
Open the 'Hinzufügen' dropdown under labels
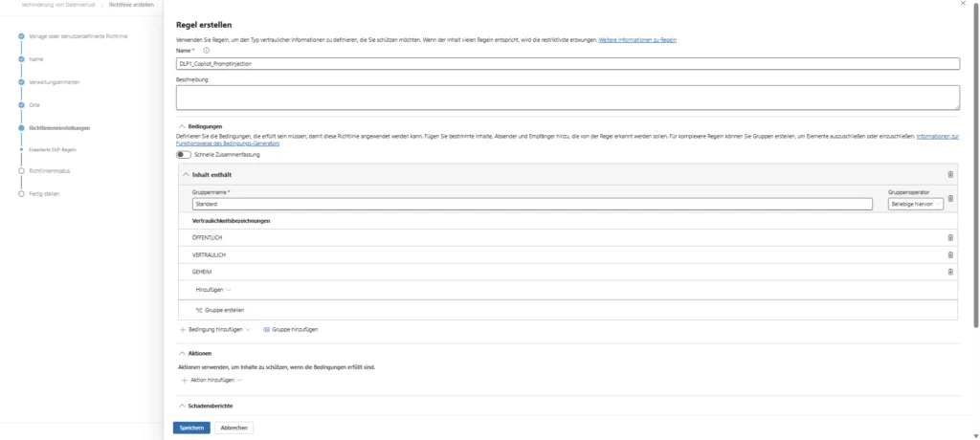[212, 289]
